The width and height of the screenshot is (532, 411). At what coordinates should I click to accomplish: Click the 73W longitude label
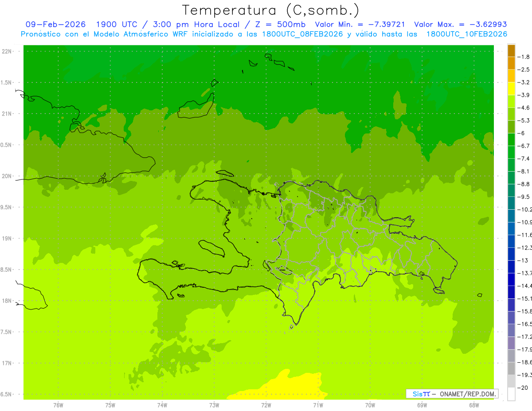pyautogui.click(x=214, y=405)
